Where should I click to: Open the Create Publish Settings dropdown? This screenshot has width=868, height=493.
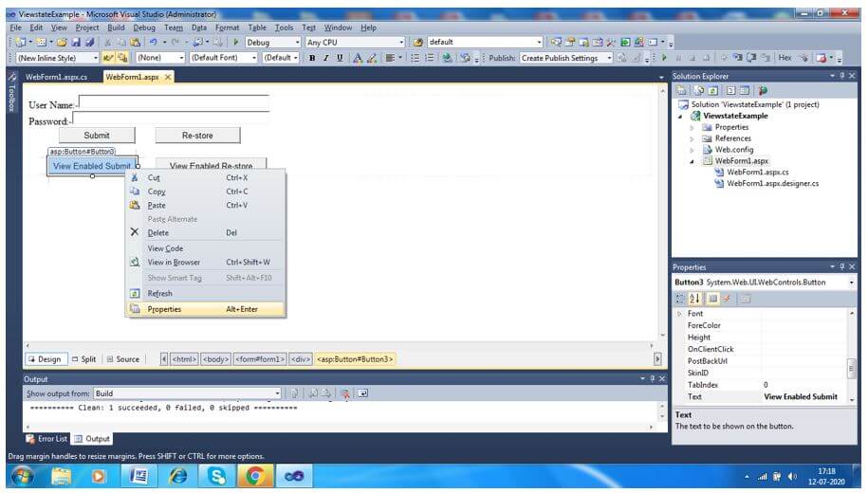[609, 58]
